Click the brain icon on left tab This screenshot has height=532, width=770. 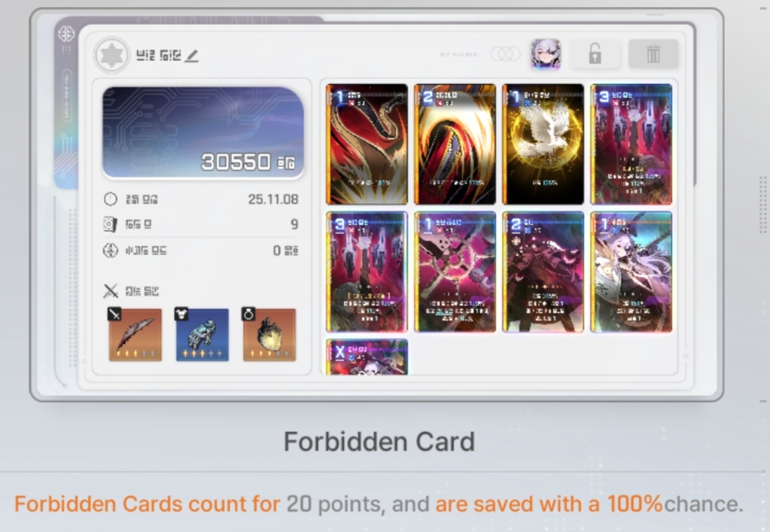[66, 34]
